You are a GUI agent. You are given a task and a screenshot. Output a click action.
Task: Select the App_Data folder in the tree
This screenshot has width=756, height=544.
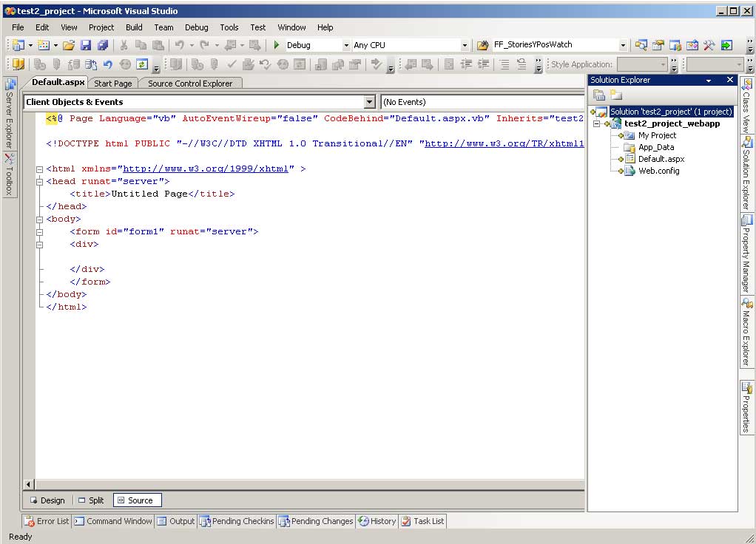coord(655,147)
